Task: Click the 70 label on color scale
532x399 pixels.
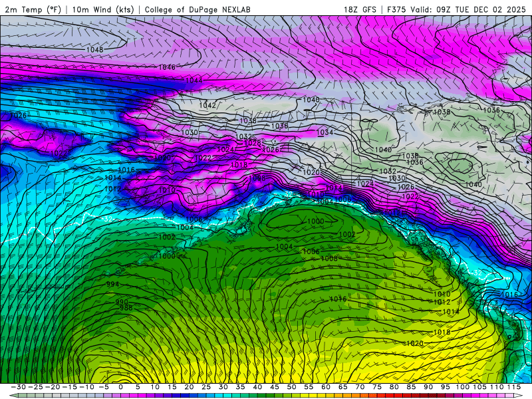Action: click(360, 387)
